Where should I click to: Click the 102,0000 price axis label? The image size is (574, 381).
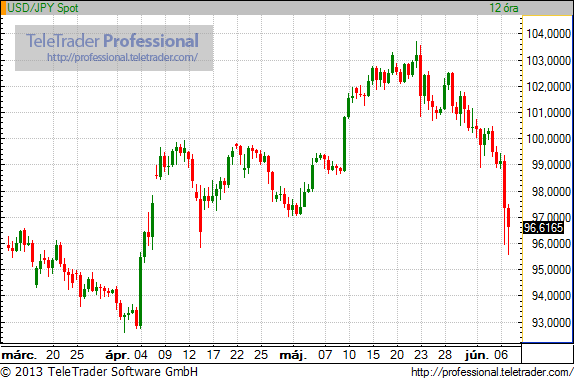point(548,87)
